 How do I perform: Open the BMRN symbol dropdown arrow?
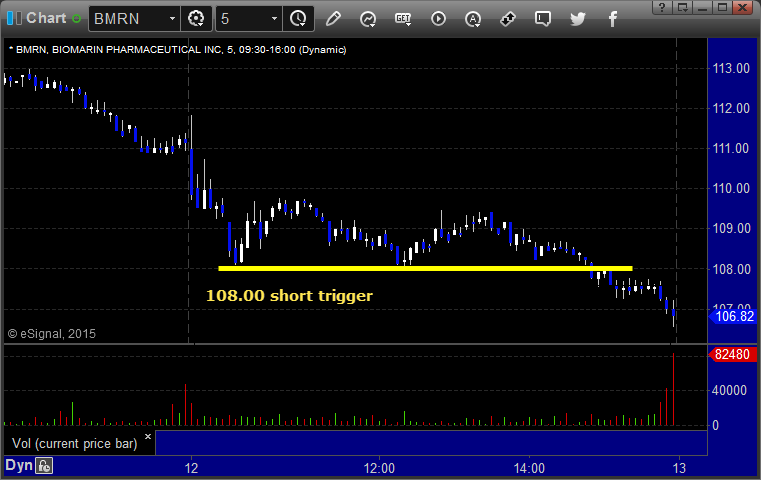(x=172, y=19)
